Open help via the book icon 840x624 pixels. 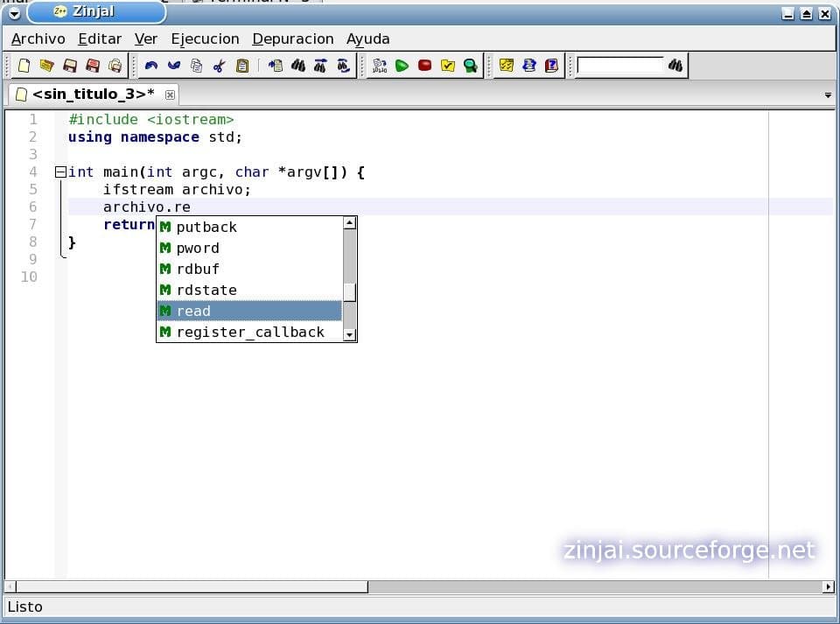click(551, 66)
